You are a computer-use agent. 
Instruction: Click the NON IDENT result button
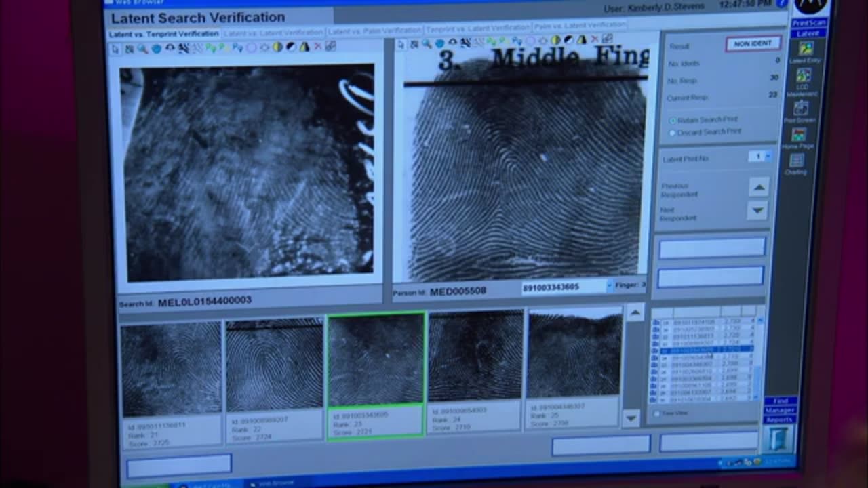click(753, 44)
